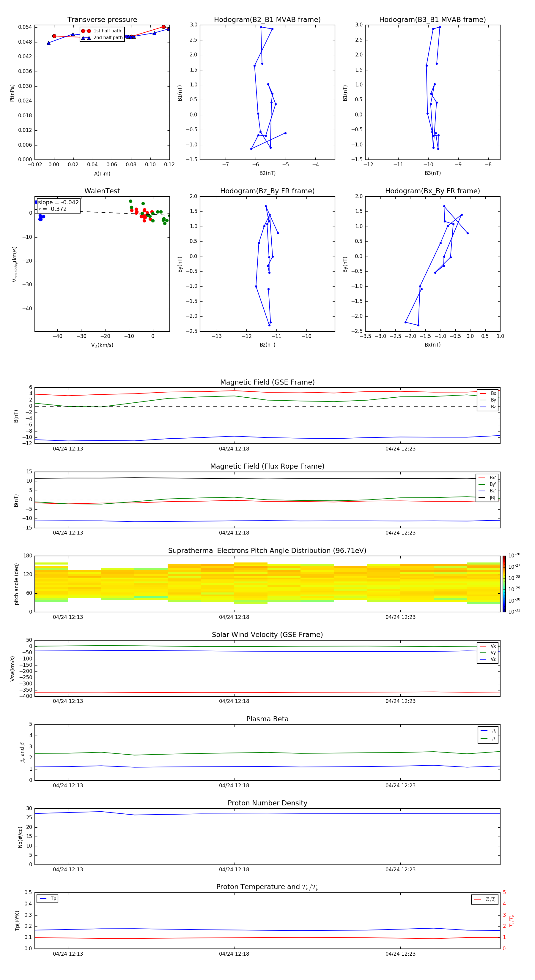This screenshot has height=980, width=535.
Task: Click the 'B3(nT)' x-axis label
Action: [x=432, y=173]
